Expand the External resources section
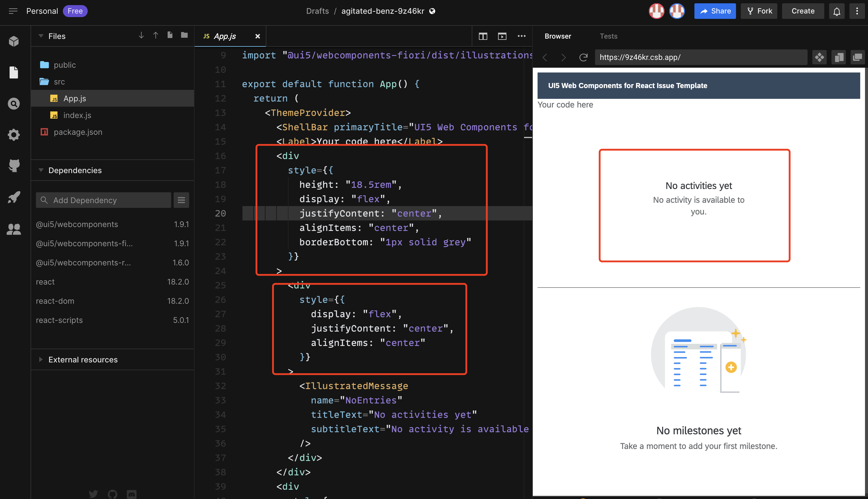 tap(41, 359)
